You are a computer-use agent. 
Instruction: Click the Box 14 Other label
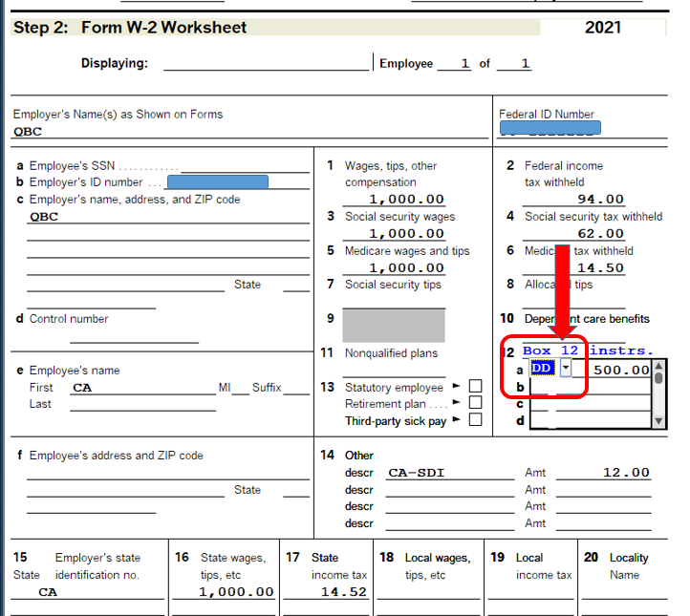click(358, 455)
